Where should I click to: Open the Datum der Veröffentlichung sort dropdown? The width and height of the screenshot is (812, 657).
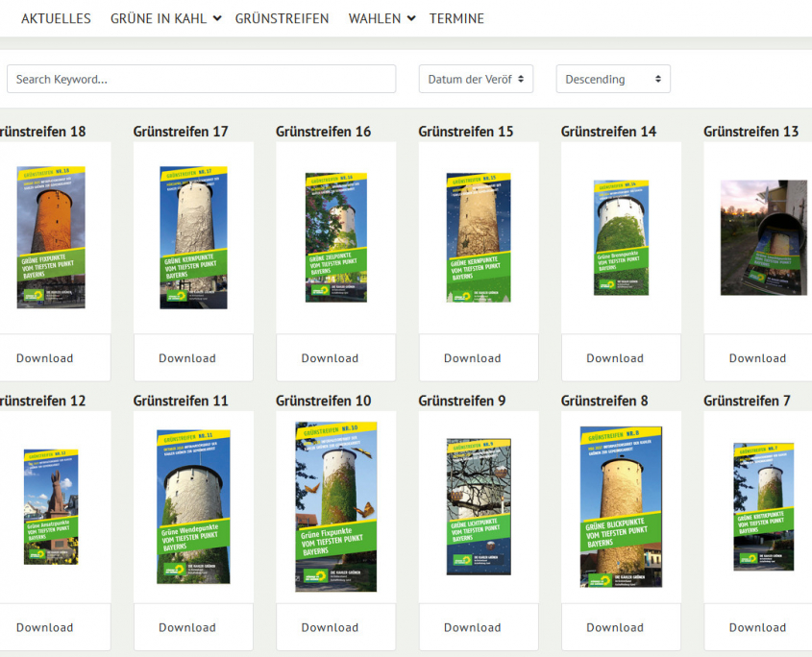coord(476,79)
